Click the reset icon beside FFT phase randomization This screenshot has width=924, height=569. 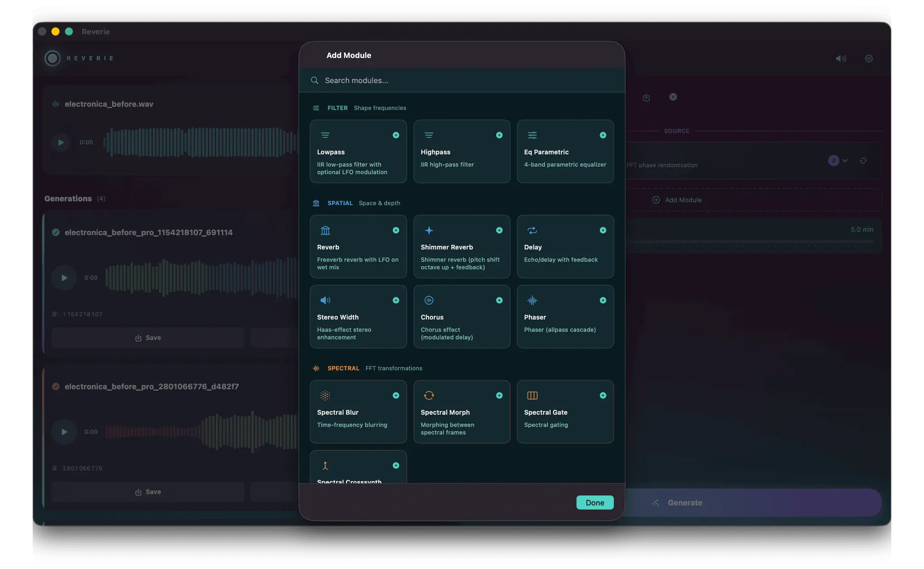tap(863, 161)
